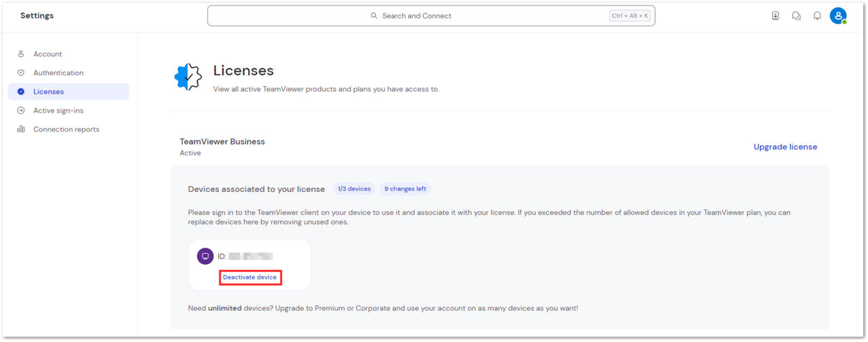This screenshot has width=868, height=342.
Task: Click the TeamViewer Business license title
Action: click(x=222, y=142)
